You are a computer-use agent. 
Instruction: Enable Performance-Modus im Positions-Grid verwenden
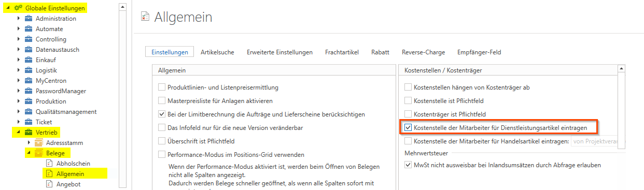[x=162, y=154]
